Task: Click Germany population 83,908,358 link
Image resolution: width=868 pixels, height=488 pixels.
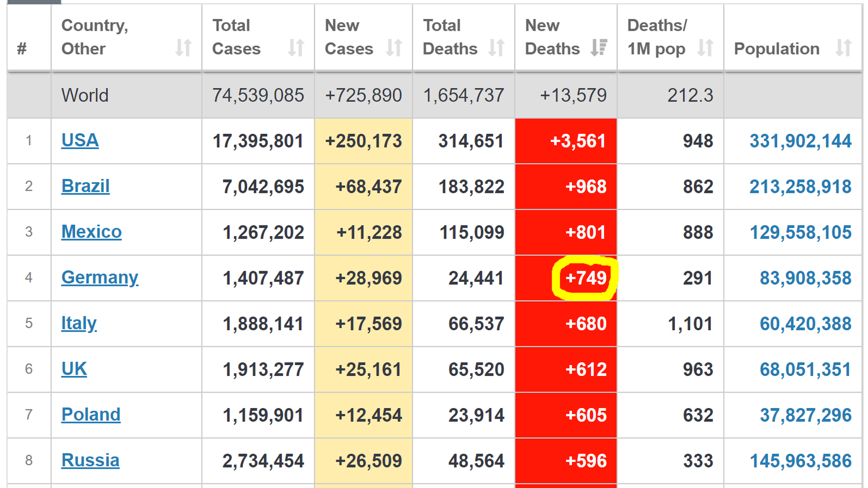Action: pyautogui.click(x=805, y=278)
